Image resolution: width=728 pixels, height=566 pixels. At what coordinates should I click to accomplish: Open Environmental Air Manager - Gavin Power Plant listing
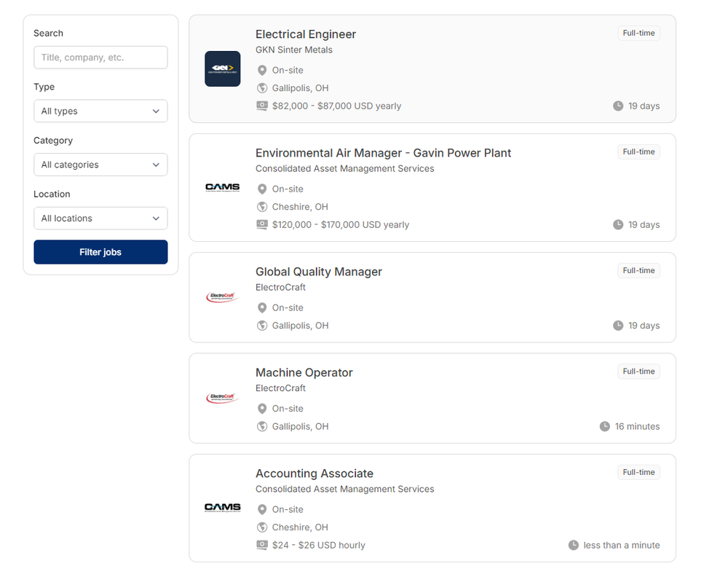click(x=383, y=153)
